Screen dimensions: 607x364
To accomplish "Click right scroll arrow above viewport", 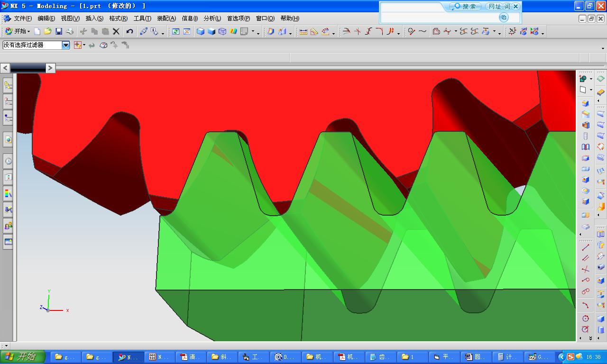I will pyautogui.click(x=50, y=68).
